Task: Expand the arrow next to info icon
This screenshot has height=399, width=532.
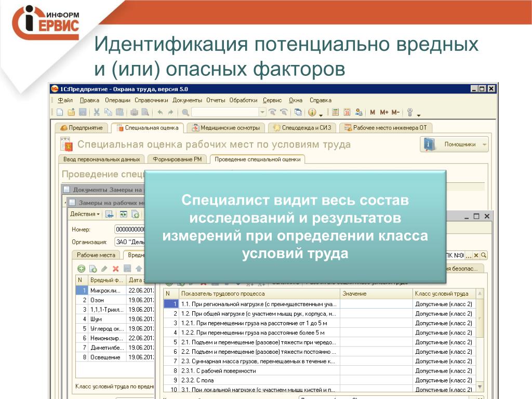Action: click(321, 115)
